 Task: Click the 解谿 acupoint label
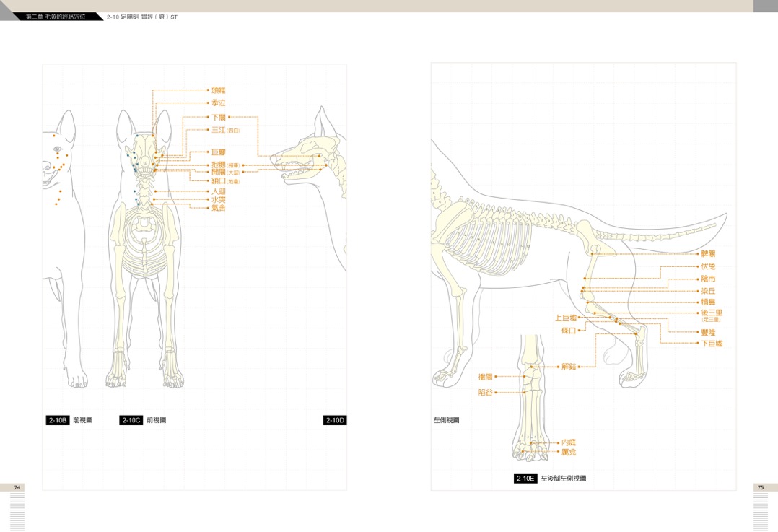(568, 367)
